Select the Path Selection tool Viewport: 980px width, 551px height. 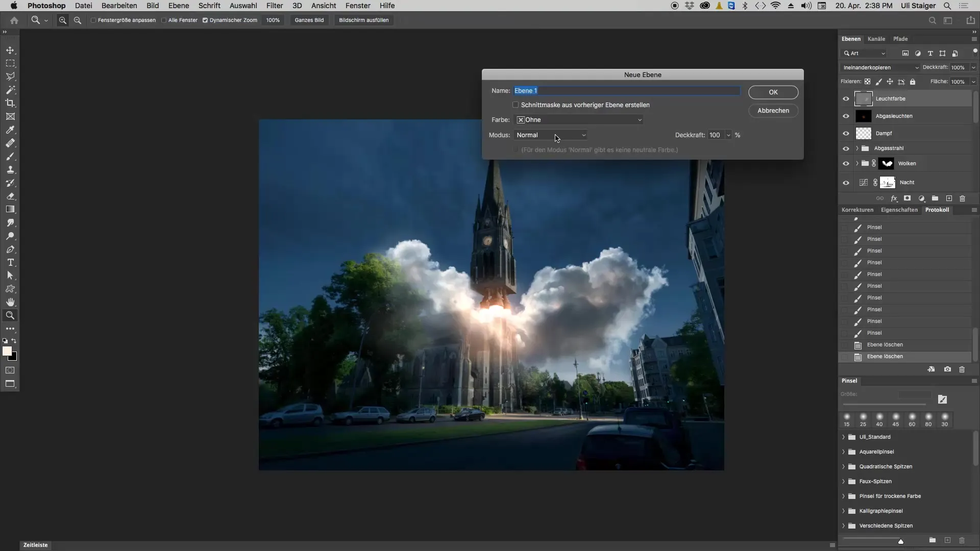(x=10, y=275)
